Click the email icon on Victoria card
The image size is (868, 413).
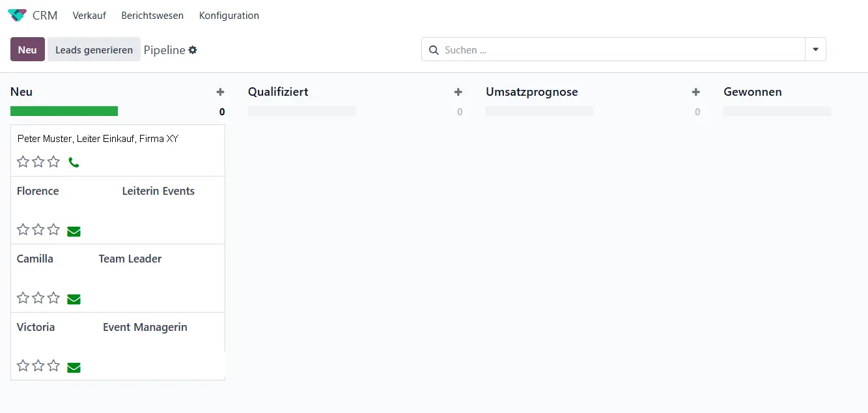click(74, 368)
